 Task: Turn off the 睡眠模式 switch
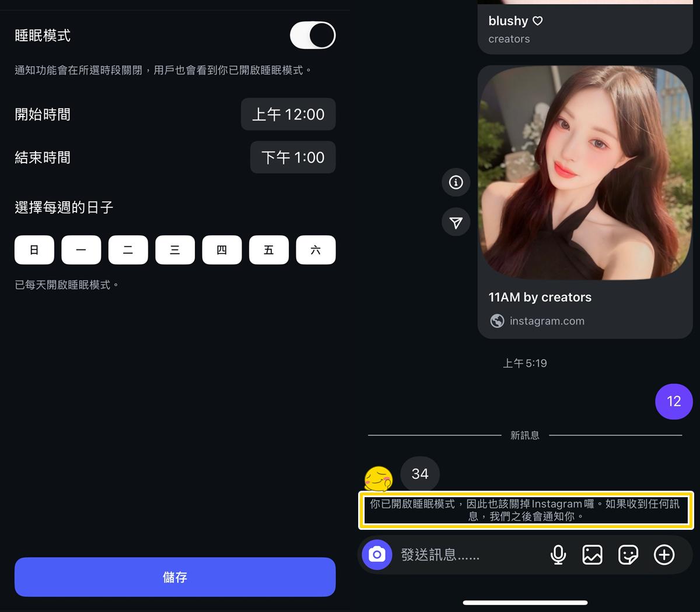click(x=313, y=36)
